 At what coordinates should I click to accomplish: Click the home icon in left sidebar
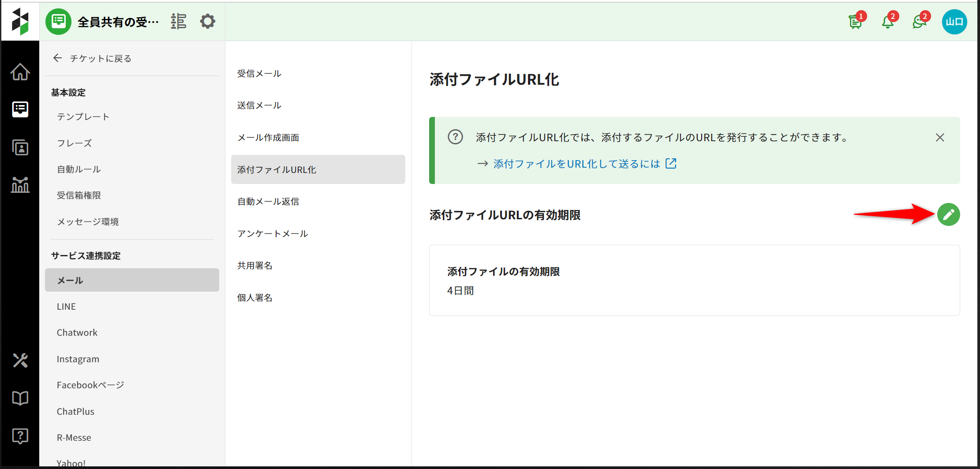(20, 72)
